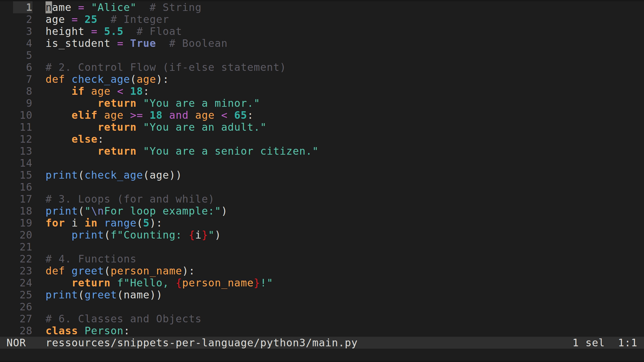Place cursor on is_student variable
644x362 pixels.
tap(78, 43)
